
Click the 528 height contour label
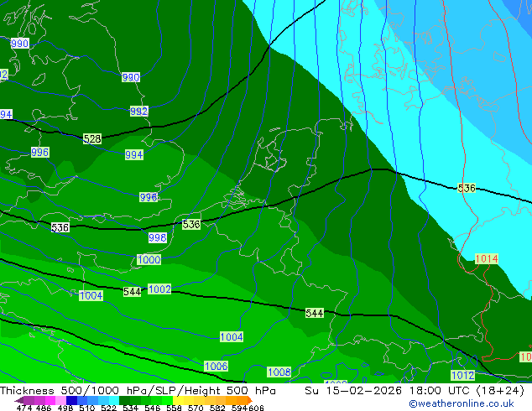pos(92,138)
